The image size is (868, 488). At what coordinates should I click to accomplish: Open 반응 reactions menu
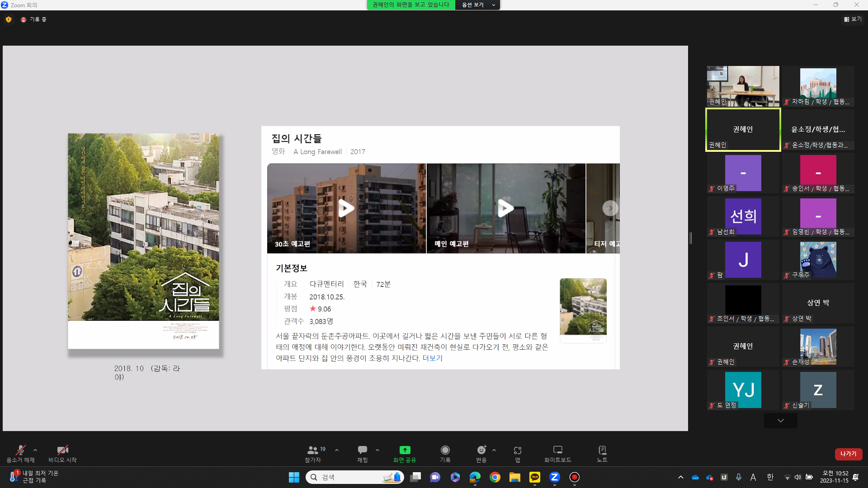pyautogui.click(x=481, y=454)
